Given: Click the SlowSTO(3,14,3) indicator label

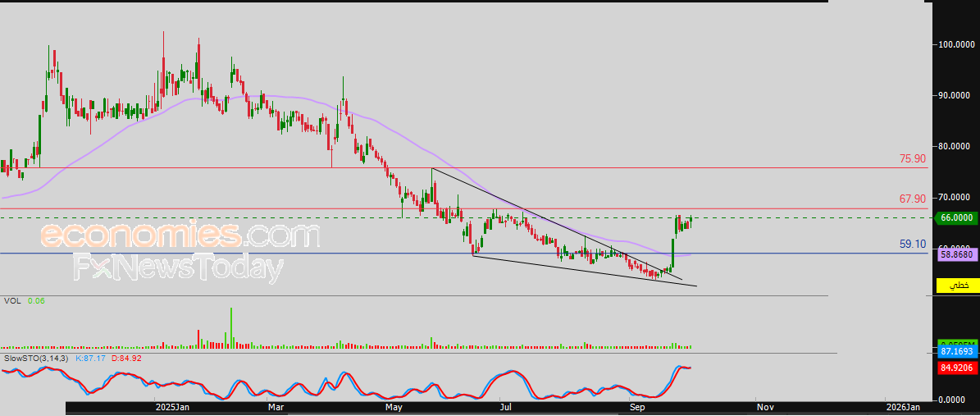Looking at the screenshot, I should tap(37, 359).
